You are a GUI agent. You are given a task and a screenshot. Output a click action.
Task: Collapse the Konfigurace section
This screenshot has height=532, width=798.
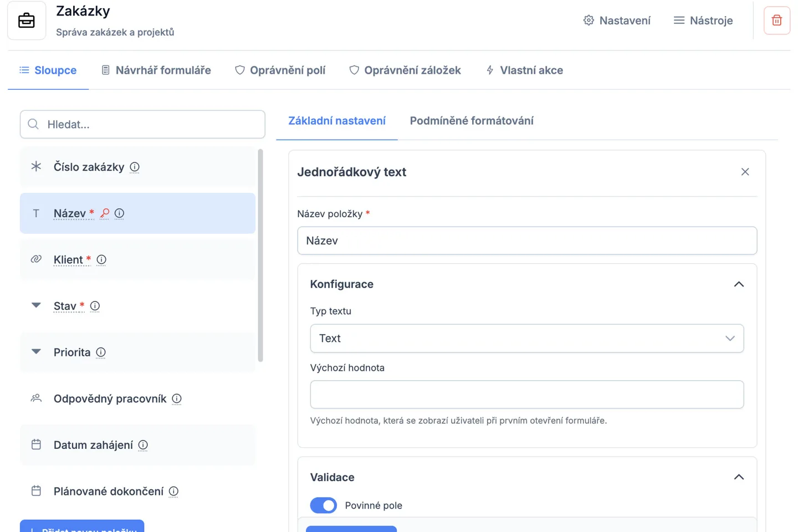pos(738,284)
